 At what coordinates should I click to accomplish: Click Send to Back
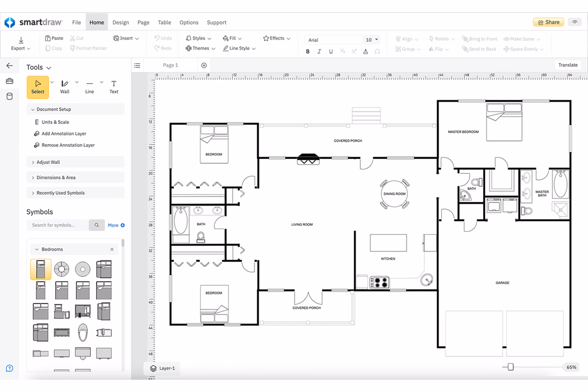tap(479, 49)
